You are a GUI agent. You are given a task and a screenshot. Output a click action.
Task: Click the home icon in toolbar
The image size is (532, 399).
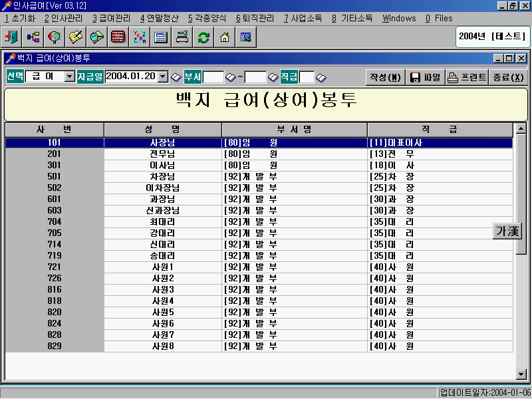[225, 37]
